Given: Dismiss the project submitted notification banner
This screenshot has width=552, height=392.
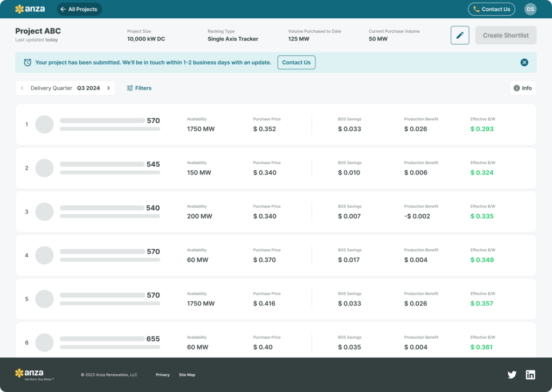Looking at the screenshot, I should (x=524, y=62).
